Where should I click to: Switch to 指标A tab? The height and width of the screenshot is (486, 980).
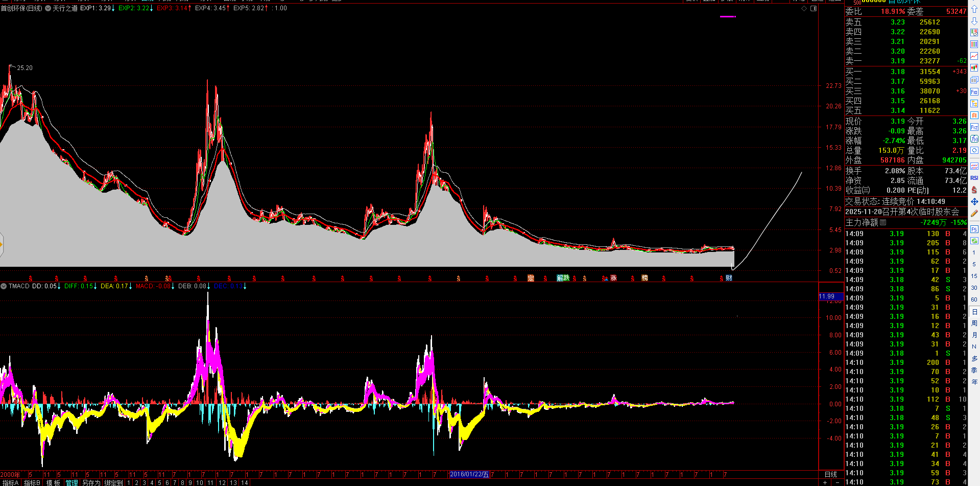[10, 482]
